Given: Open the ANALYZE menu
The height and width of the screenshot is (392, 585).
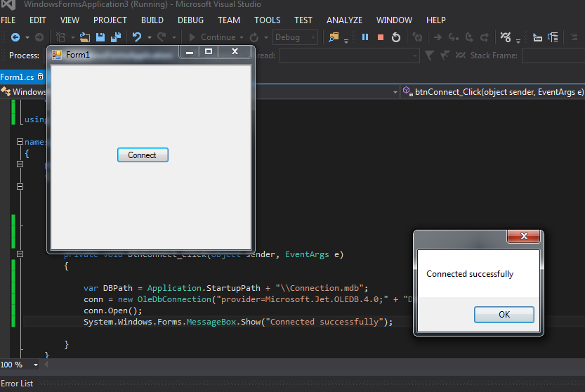Looking at the screenshot, I should click(x=344, y=20).
